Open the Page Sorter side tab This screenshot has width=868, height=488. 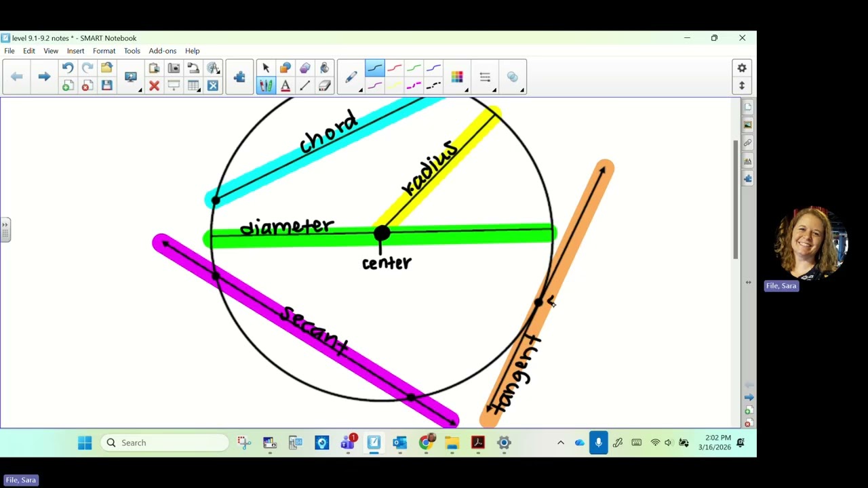click(748, 107)
